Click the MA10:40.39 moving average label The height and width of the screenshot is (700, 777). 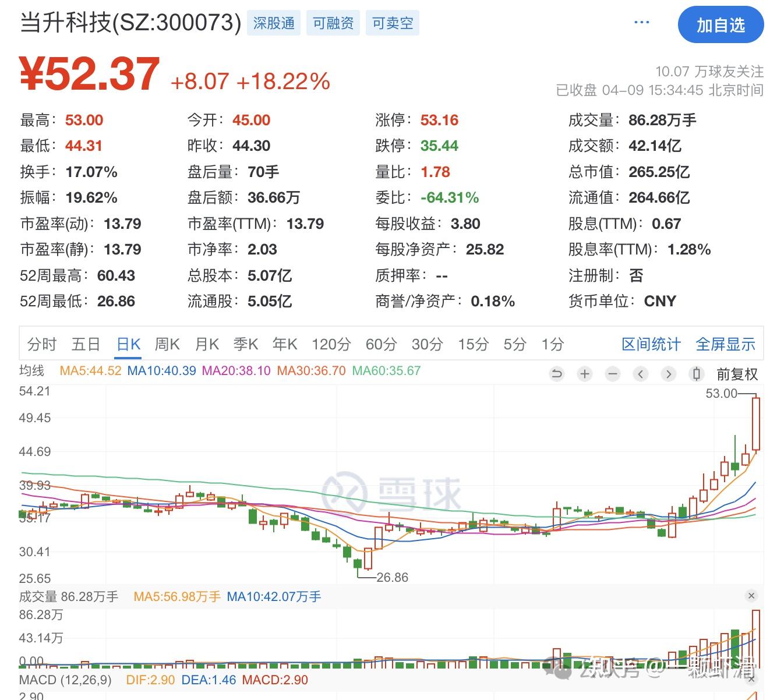point(161,371)
